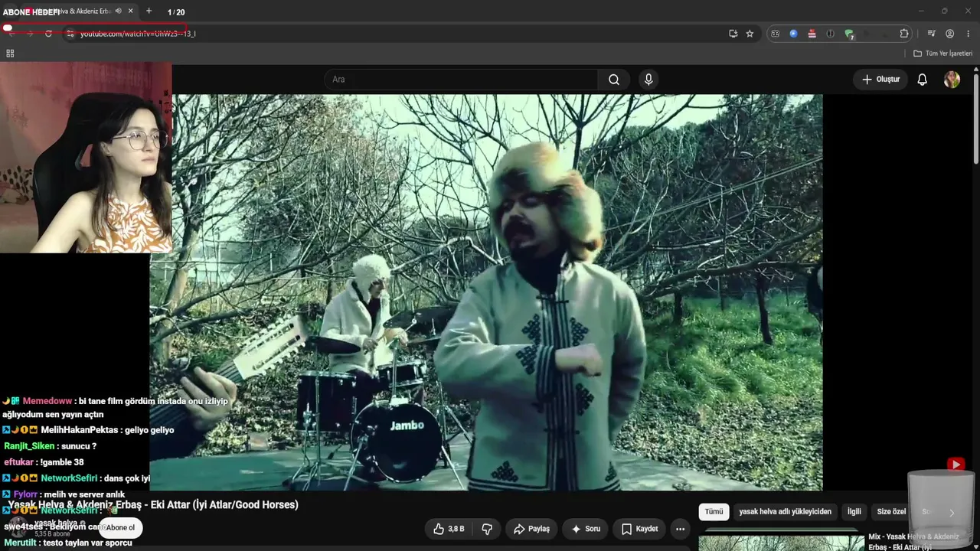The height and width of the screenshot is (551, 980).
Task: Open the Mix Yasak Helva playlist thumbnail
Action: pyautogui.click(x=781, y=540)
